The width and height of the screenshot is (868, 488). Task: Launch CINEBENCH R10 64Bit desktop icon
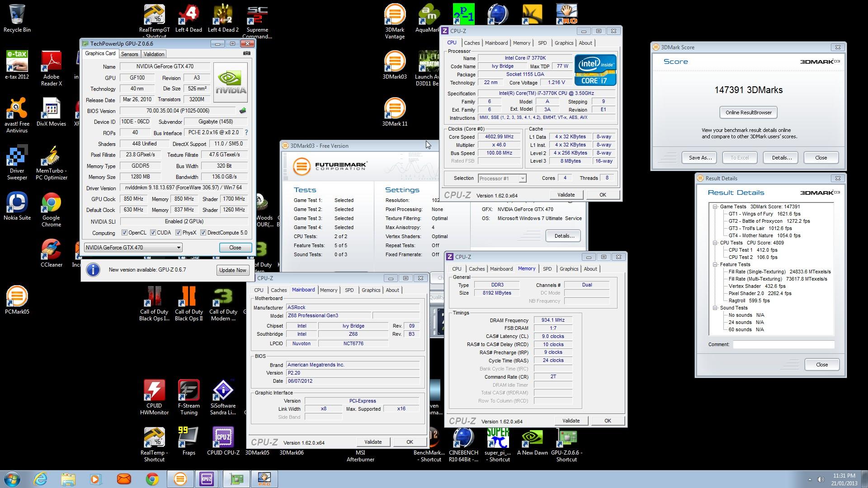(463, 444)
